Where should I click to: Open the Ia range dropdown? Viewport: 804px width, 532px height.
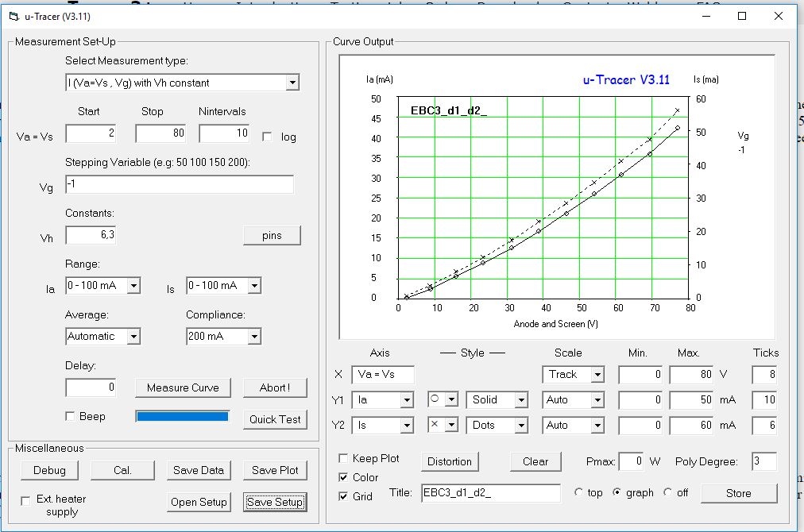[x=133, y=286]
